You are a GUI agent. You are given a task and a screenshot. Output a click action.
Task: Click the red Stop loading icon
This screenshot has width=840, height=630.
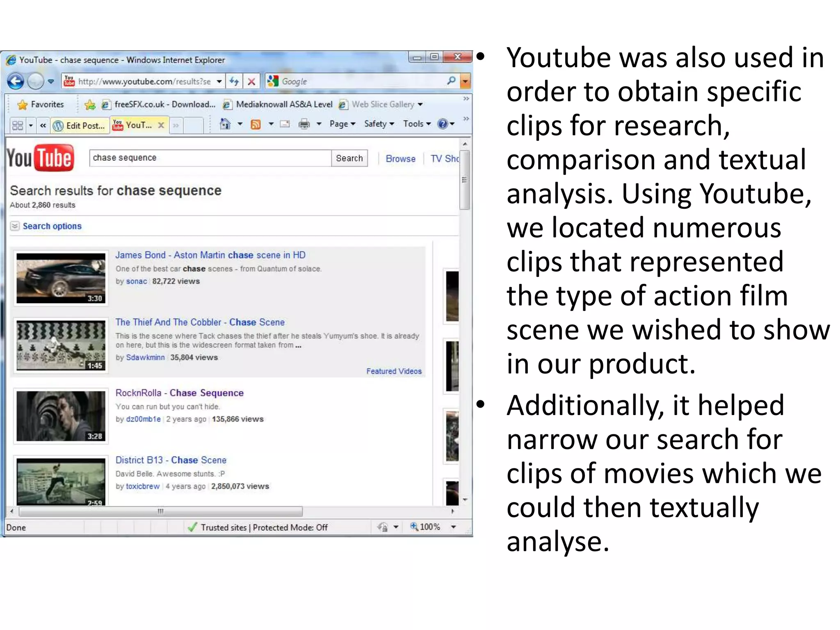251,81
